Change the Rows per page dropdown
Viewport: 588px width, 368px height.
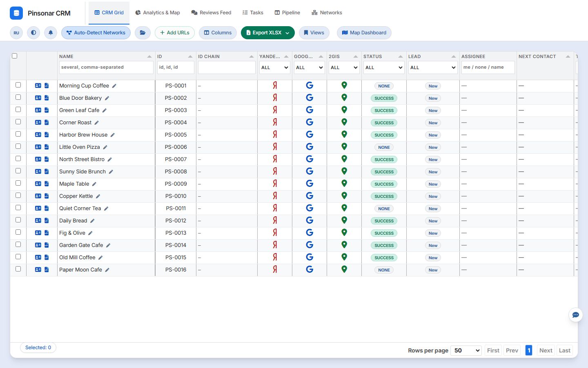point(466,350)
